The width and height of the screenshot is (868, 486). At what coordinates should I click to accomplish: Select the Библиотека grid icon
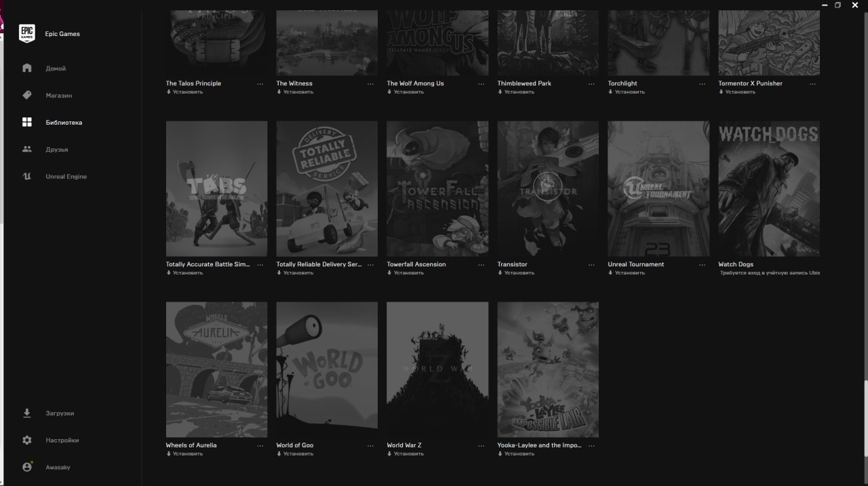tap(27, 122)
